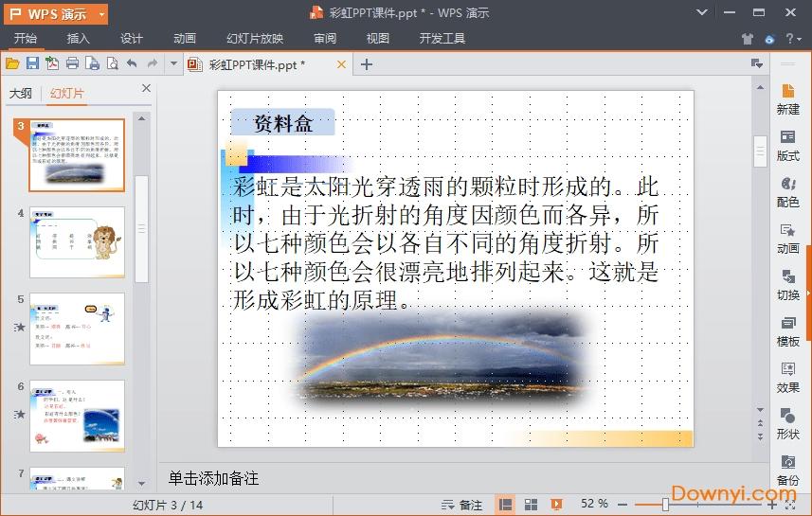This screenshot has width=812, height=516.
Task: Open 配色 color scheme panel in sidebar
Action: (x=787, y=192)
